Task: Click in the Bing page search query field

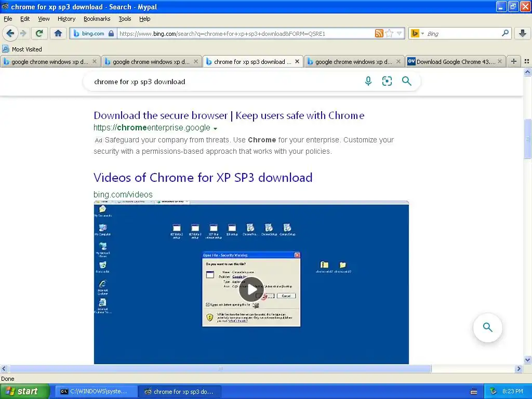Action: tap(224, 82)
